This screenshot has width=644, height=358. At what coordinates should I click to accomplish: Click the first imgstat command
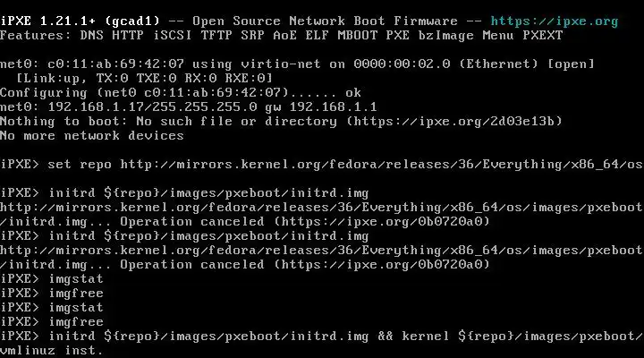tap(76, 278)
